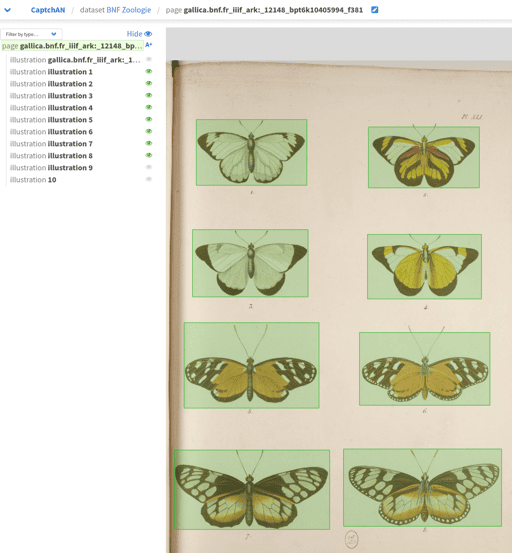This screenshot has width=512, height=553.
Task: Hide illustration 7 using its eye icon
Action: click(149, 143)
